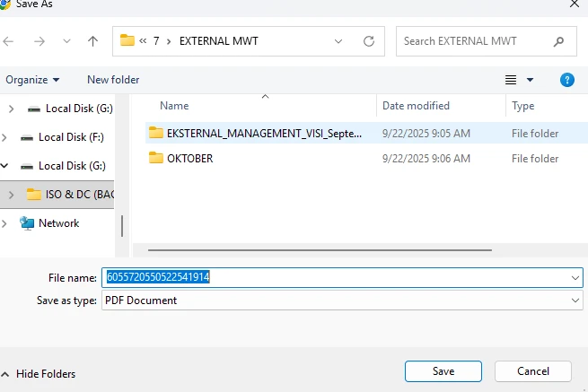
Task: Select Local Disk (F:) in the tree
Action: (x=71, y=137)
